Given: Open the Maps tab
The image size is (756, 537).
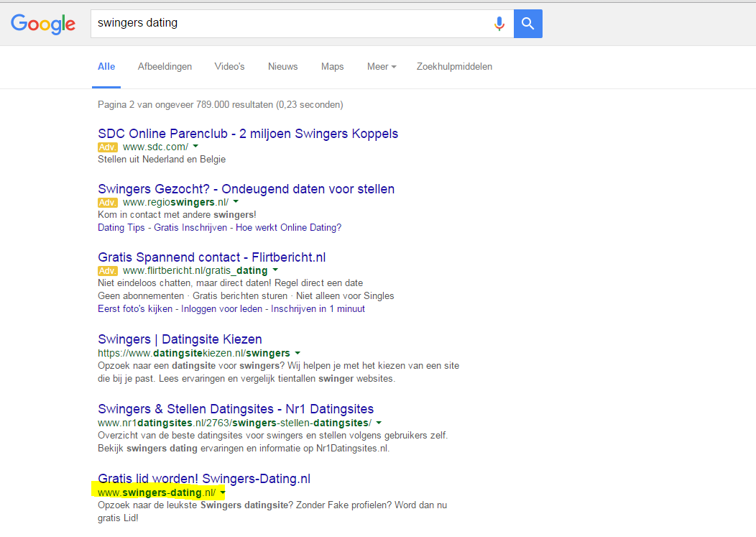Looking at the screenshot, I should click(332, 67).
